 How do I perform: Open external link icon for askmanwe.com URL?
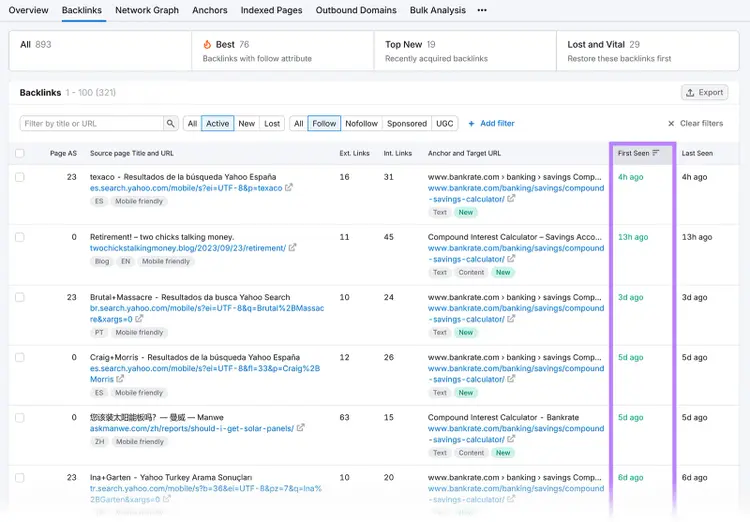click(x=300, y=428)
